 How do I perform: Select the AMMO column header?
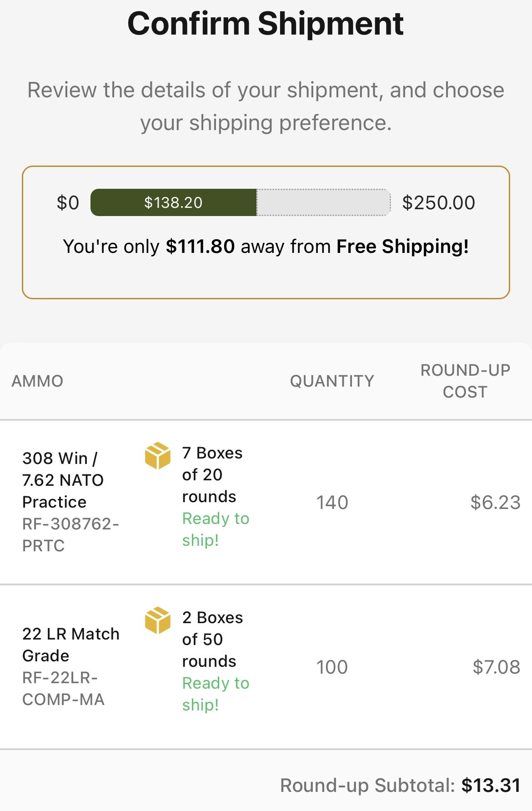(37, 381)
